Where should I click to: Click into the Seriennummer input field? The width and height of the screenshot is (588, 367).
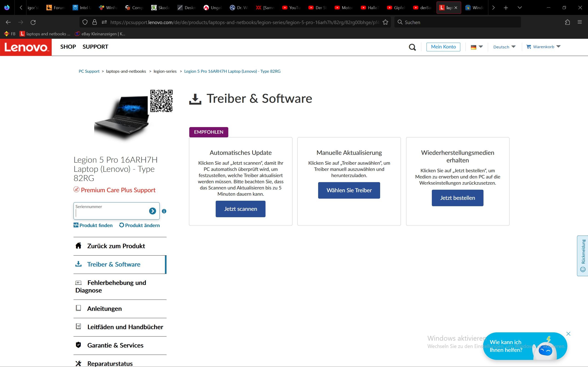[x=111, y=213]
